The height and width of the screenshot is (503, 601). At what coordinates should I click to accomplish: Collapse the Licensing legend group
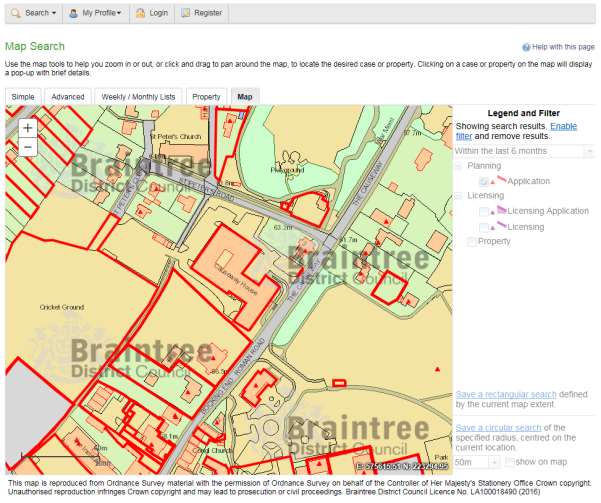458,196
